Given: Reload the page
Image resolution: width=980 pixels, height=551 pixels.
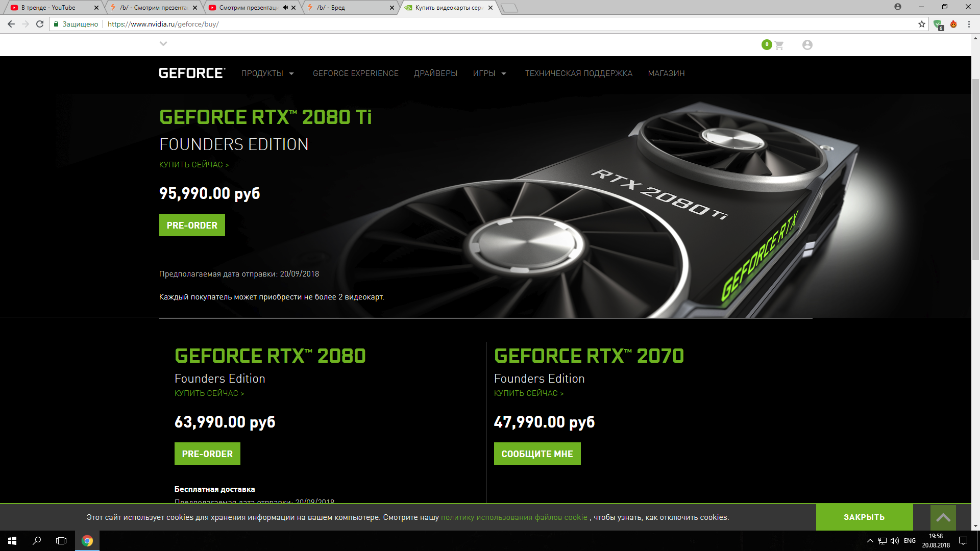Looking at the screenshot, I should [40, 24].
